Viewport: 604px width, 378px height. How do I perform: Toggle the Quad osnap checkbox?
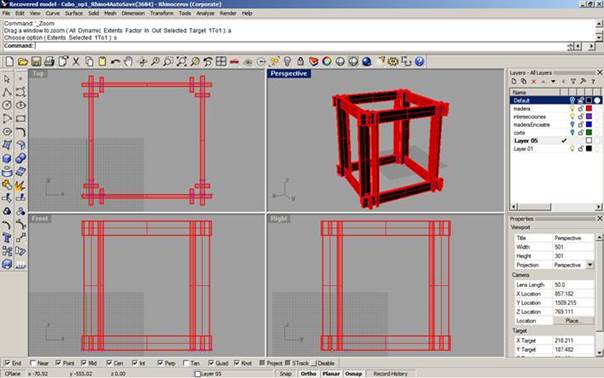pyautogui.click(x=211, y=363)
